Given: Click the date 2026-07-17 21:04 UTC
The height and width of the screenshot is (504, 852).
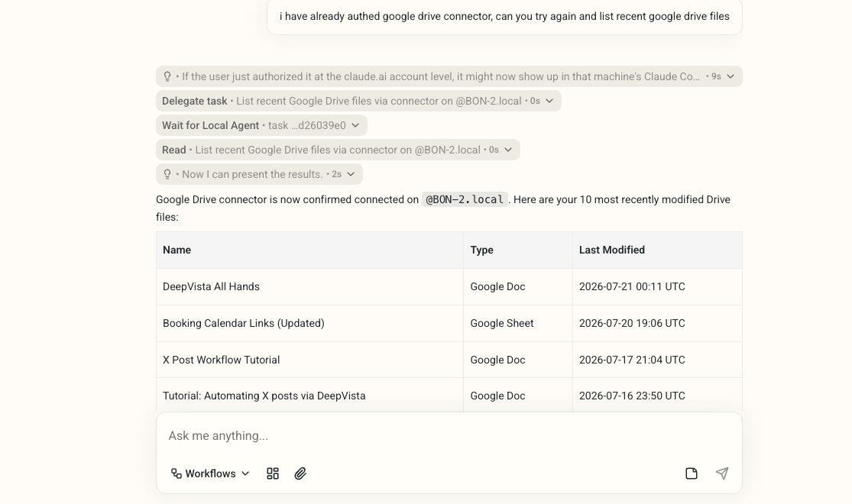Looking at the screenshot, I should click(632, 360).
